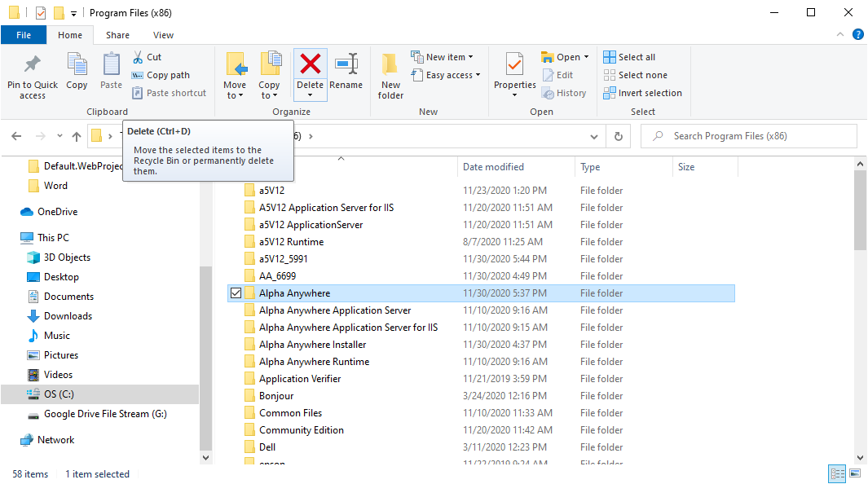Select the a5V12 Runtime folder
The image size is (868, 484).
[291, 242]
